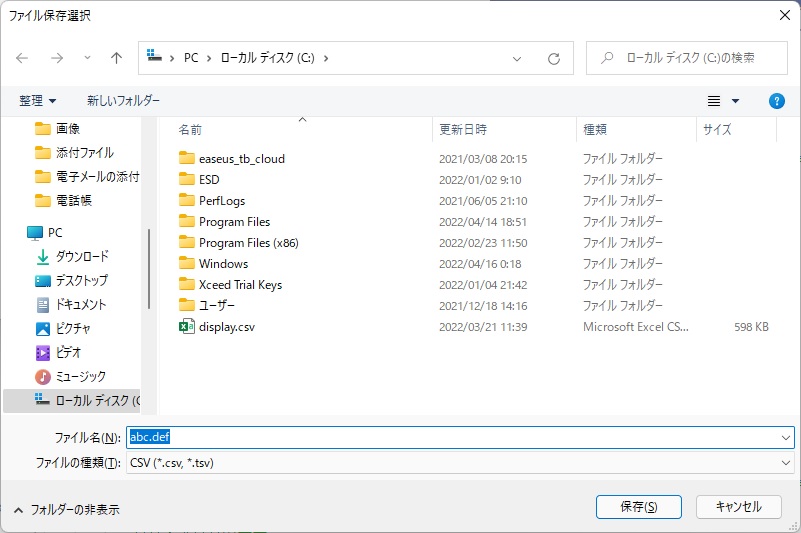Click the ファイル名 input field containing abc.def

[x=453, y=437]
